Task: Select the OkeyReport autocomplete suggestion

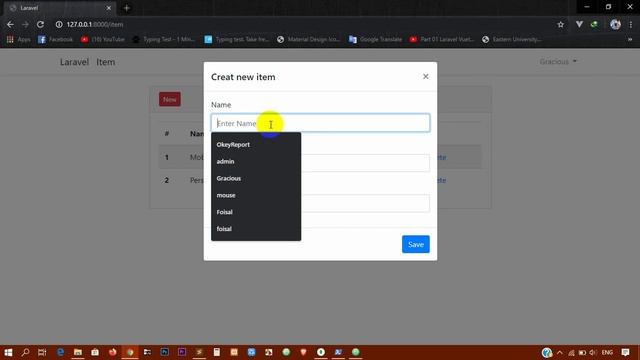Action: 256,144
